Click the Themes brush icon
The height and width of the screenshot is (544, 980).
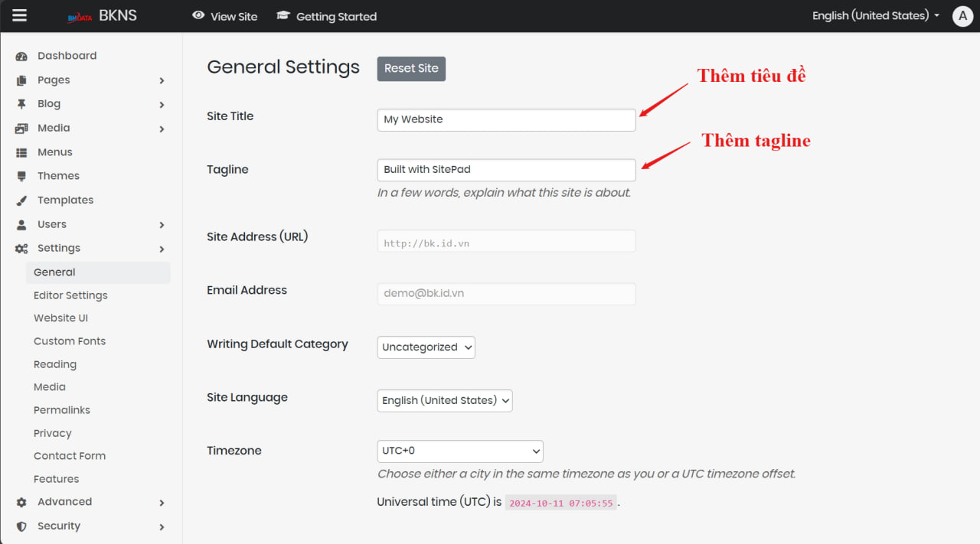coord(21,176)
